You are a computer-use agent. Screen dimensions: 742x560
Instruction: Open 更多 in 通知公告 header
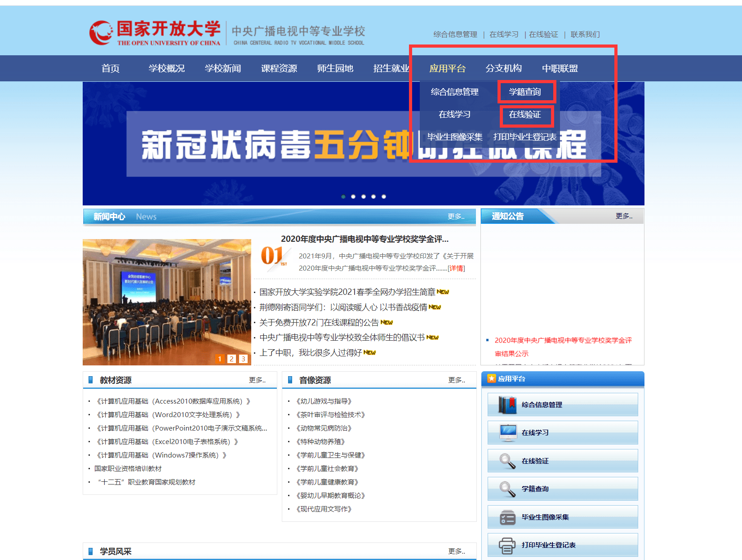point(624,216)
